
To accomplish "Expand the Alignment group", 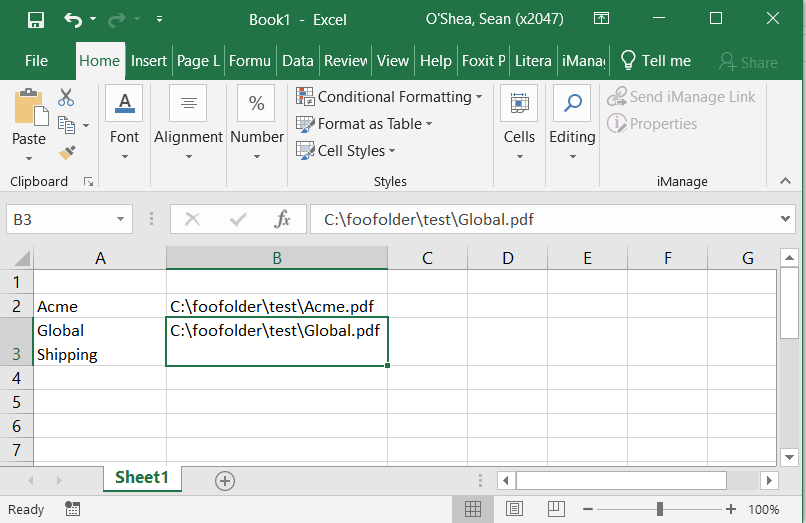I will tap(188, 123).
